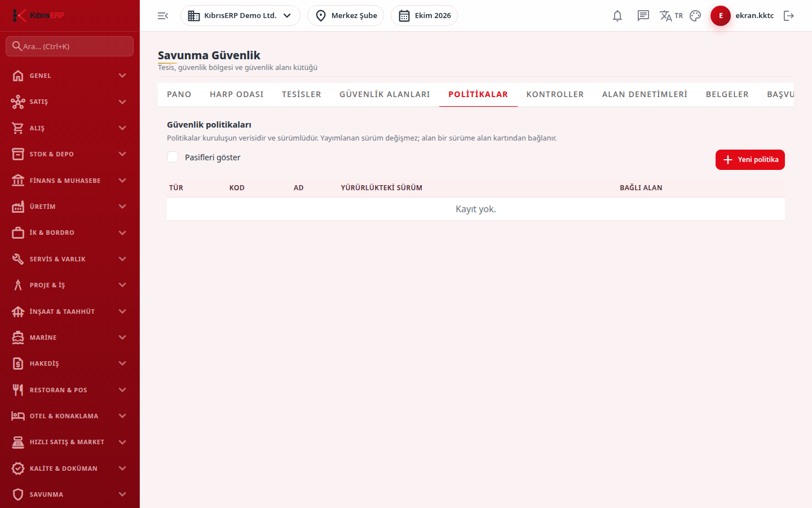Expand the İK & BORDRO chevron
The height and width of the screenshot is (508, 812).
tap(122, 233)
